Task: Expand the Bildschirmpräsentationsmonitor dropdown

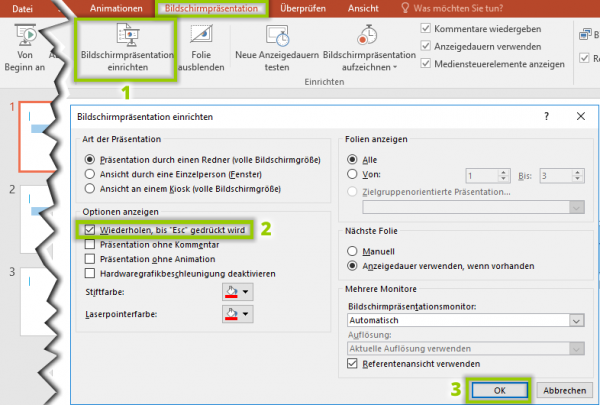Action: pyautogui.click(x=576, y=320)
